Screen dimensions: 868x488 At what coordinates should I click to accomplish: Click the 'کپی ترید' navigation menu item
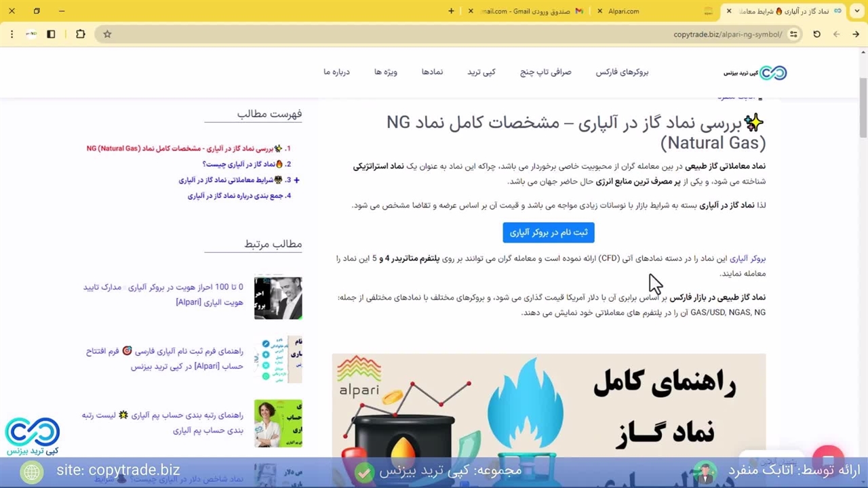coord(481,72)
